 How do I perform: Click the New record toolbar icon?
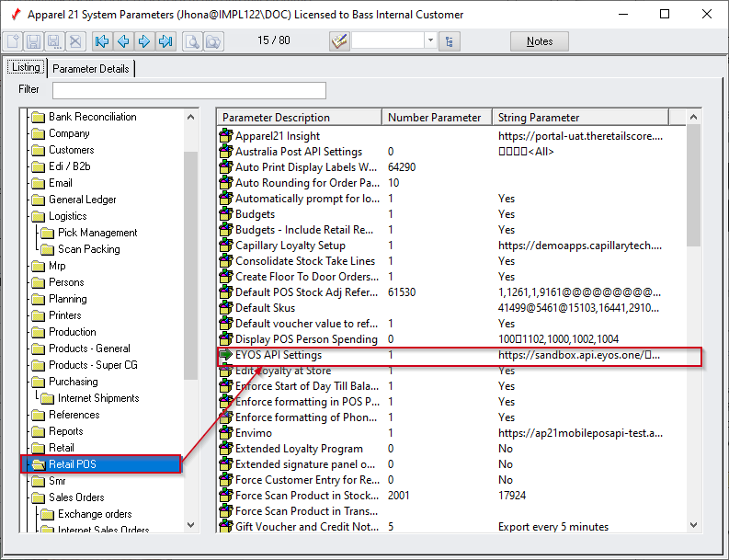click(x=13, y=41)
